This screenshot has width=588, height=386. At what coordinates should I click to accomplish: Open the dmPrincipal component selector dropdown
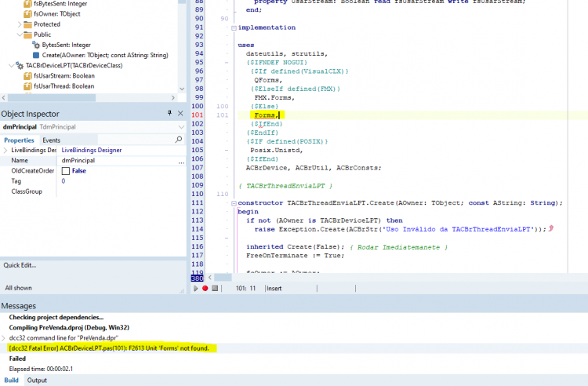click(x=182, y=127)
